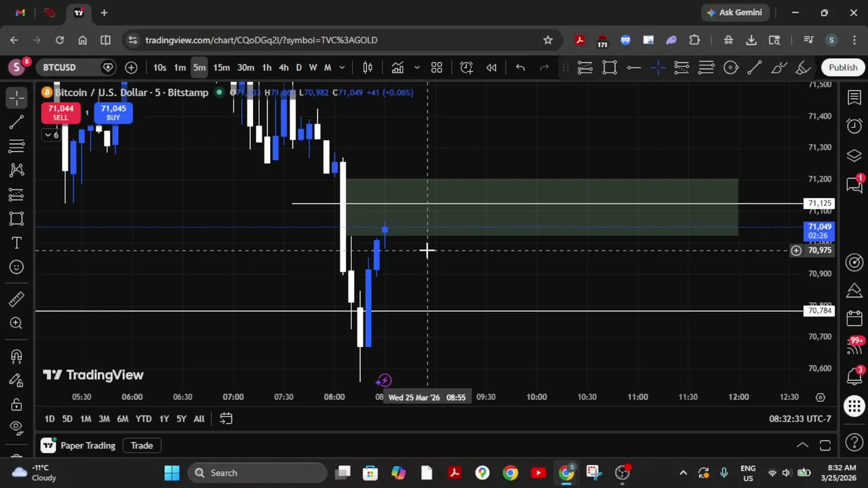Open the emoji icons tool
This screenshot has width=868, height=488.
[17, 267]
